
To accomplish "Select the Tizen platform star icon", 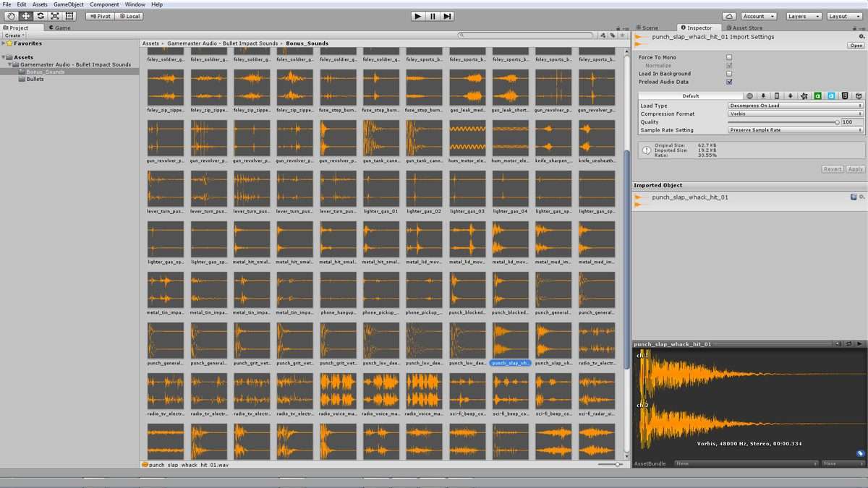I will (804, 95).
